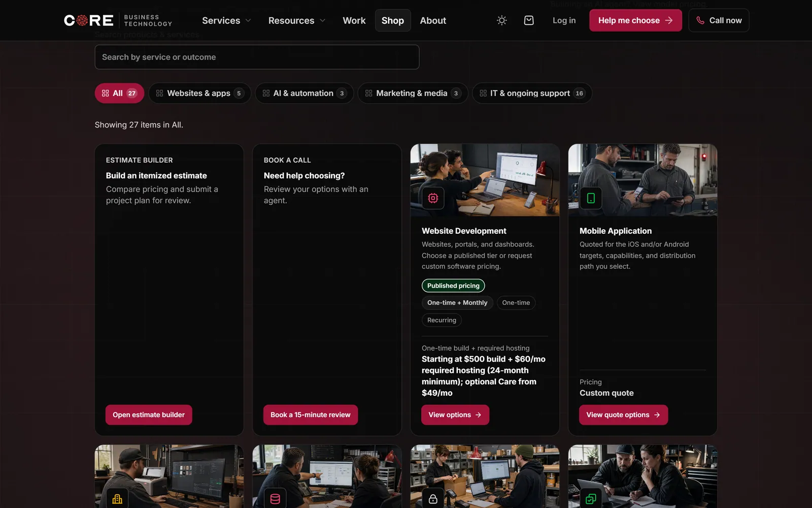Open the About page
This screenshot has width=812, height=508.
(x=433, y=20)
